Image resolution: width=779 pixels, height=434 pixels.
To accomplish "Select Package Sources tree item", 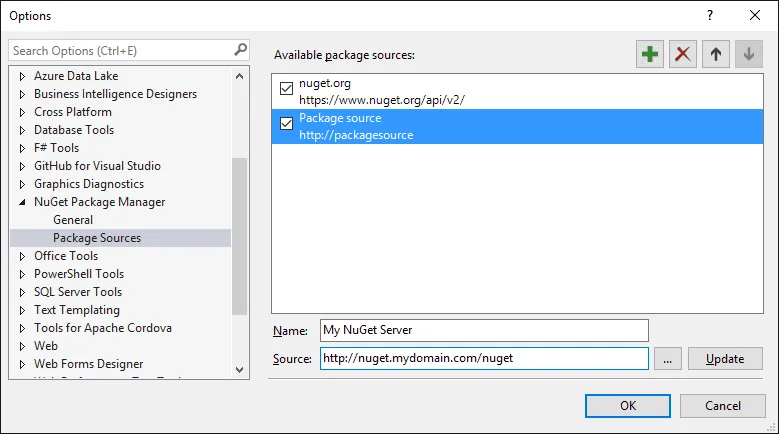I will [121, 238].
